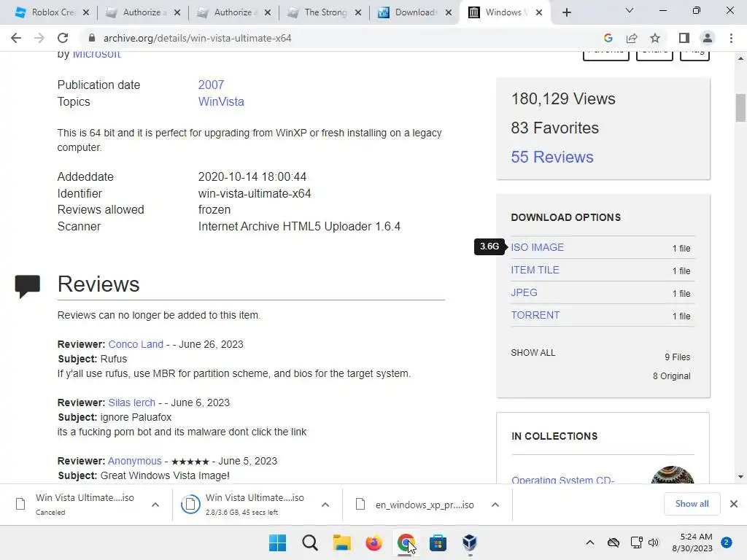Click the Chrome taskbar icon
747x560 pixels.
tap(406, 542)
